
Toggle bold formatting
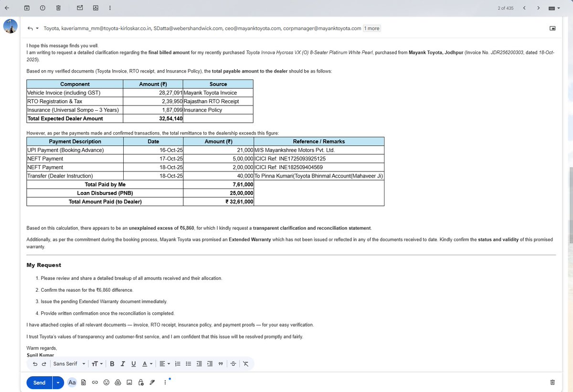click(112, 364)
